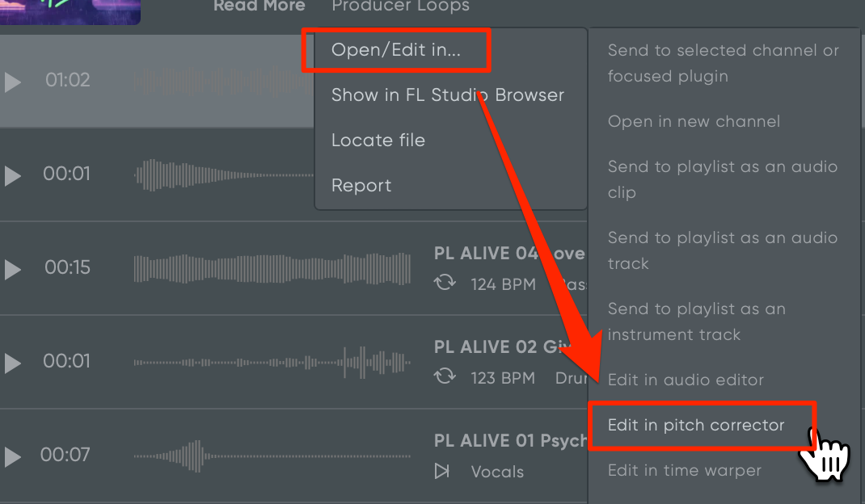Click the loop icon beside 123 BPM

(445, 377)
